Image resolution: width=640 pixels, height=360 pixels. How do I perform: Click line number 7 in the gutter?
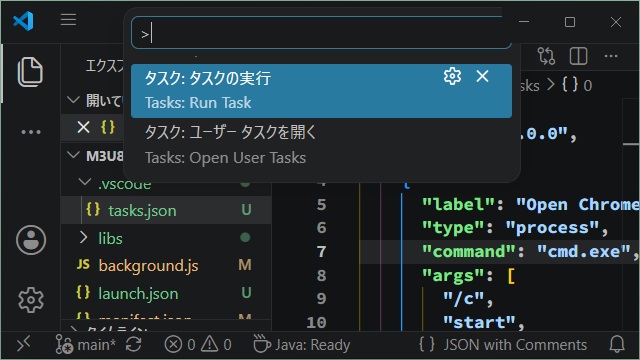pos(322,251)
